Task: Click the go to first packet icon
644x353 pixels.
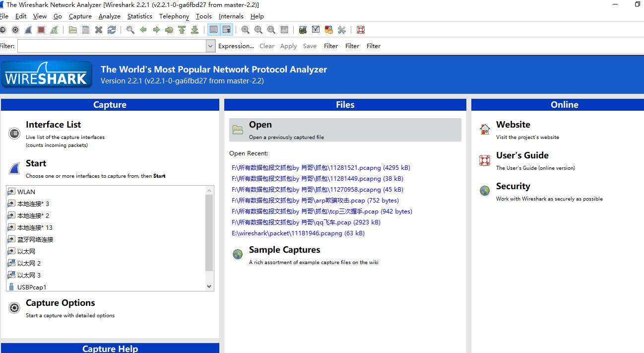Action: coord(182,30)
